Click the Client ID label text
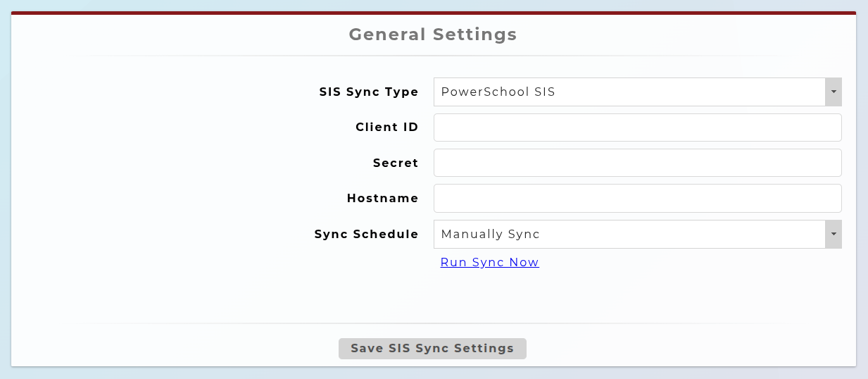 coord(387,128)
